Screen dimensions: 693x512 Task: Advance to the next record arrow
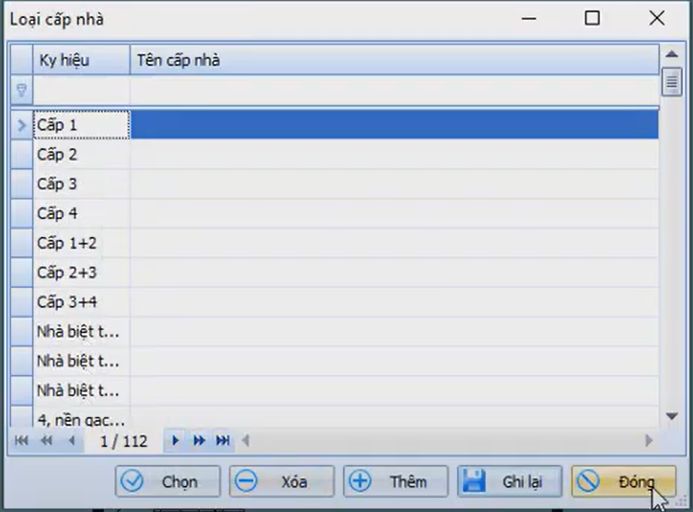pyautogui.click(x=176, y=440)
